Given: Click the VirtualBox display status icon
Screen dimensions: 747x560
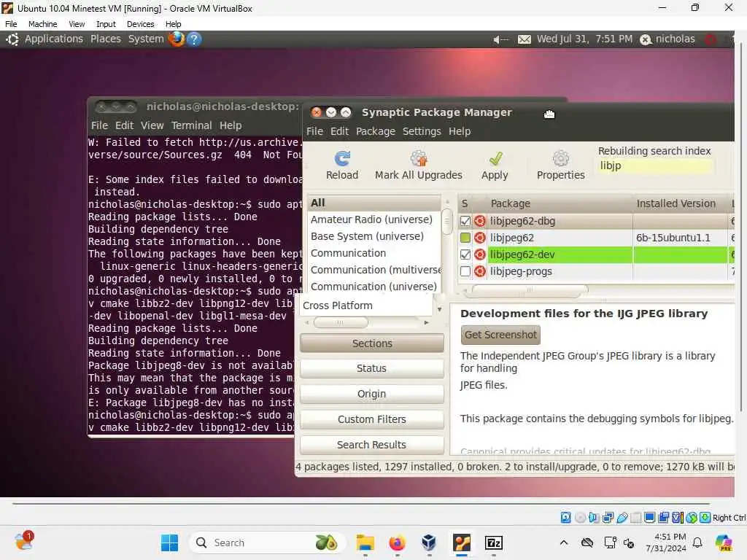Looking at the screenshot, I should (649, 518).
